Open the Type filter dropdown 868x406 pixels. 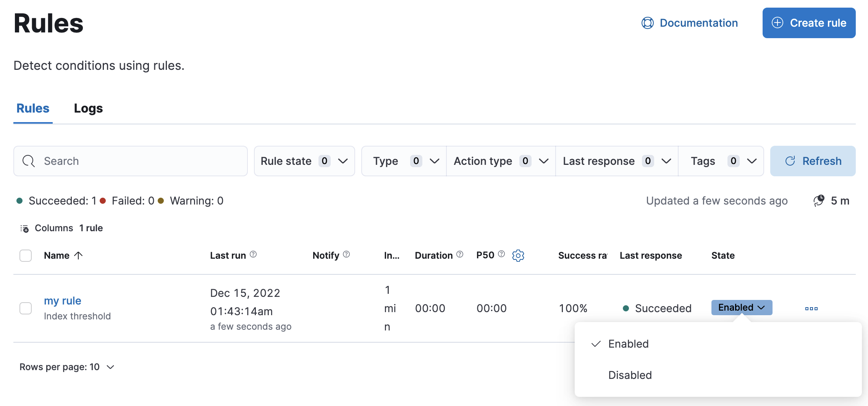tap(404, 161)
